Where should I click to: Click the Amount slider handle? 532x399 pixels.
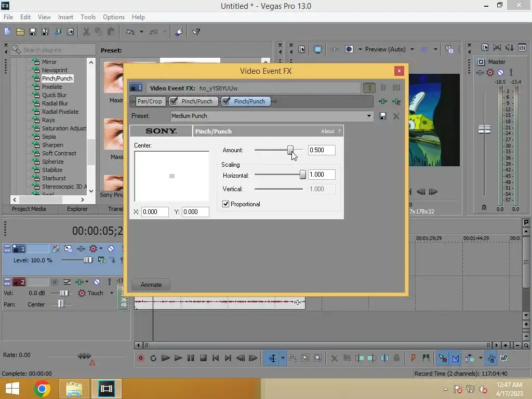point(290,150)
